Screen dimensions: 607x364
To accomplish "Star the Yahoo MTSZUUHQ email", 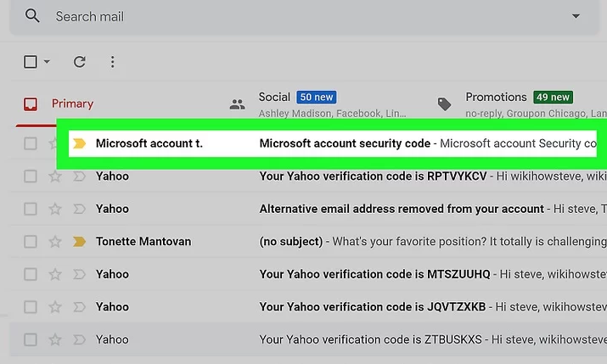I will click(55, 274).
